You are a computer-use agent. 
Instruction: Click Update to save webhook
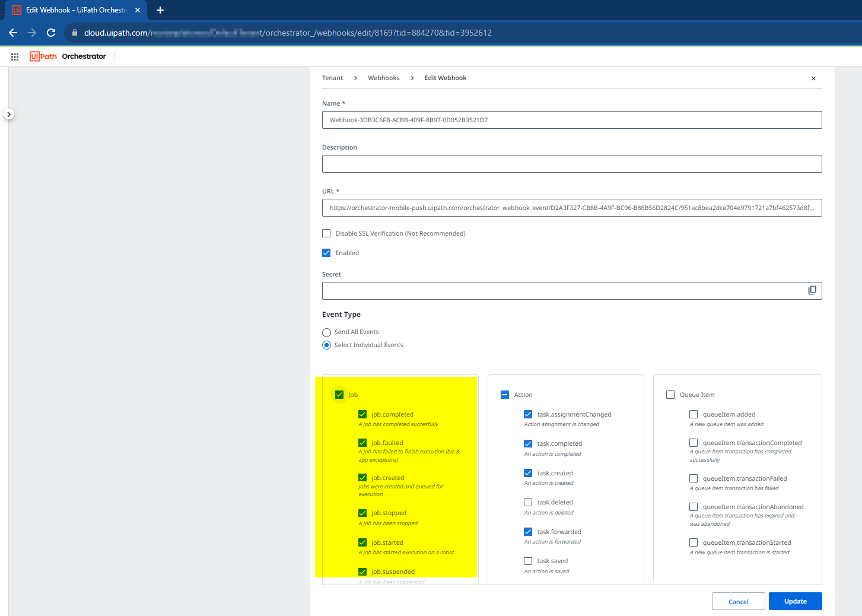pos(796,601)
